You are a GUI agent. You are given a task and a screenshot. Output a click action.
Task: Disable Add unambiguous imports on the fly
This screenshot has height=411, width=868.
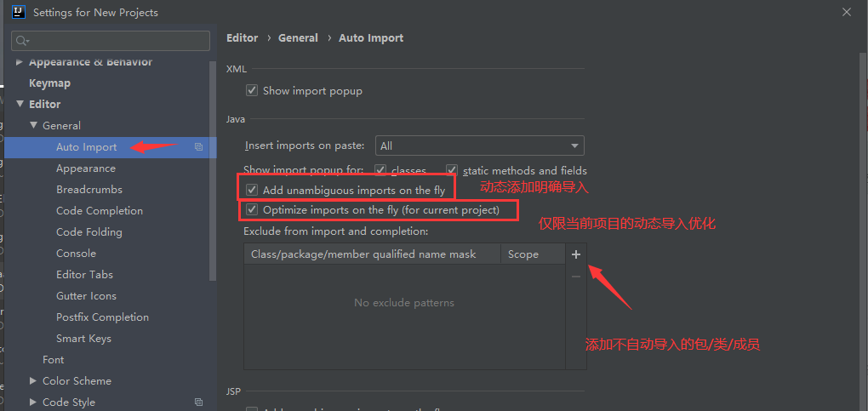coord(252,190)
